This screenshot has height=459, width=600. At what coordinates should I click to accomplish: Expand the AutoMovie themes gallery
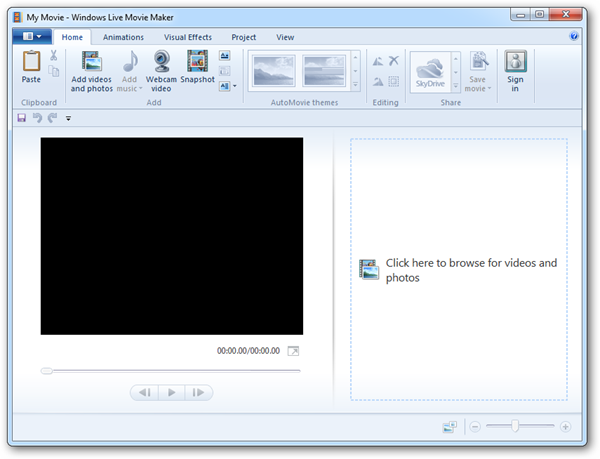click(x=357, y=86)
